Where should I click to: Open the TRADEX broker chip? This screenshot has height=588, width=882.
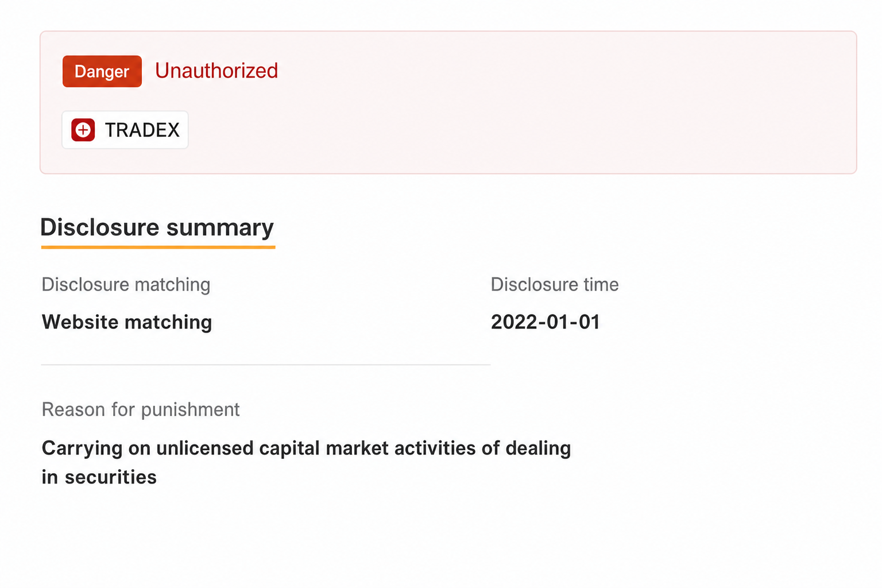[125, 130]
